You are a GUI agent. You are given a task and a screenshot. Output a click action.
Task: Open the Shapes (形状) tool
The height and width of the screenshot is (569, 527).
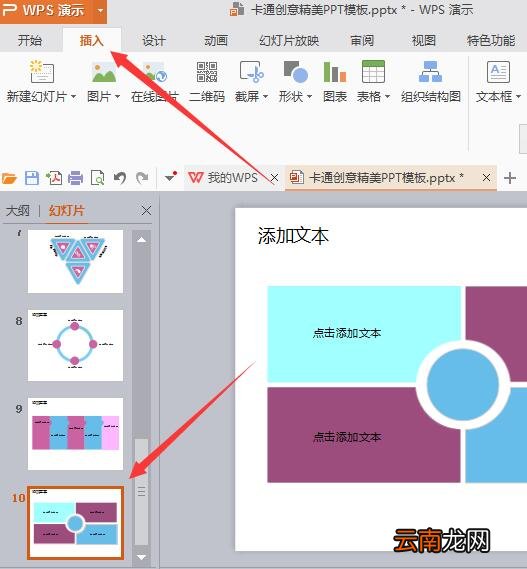(296, 72)
